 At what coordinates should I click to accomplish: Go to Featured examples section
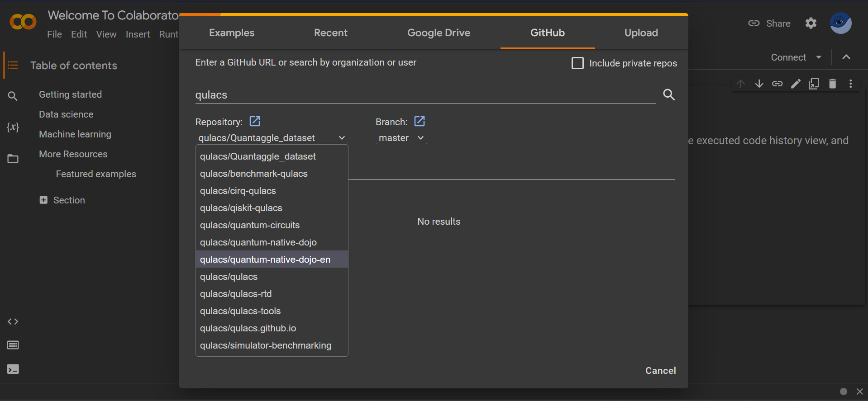pos(96,174)
